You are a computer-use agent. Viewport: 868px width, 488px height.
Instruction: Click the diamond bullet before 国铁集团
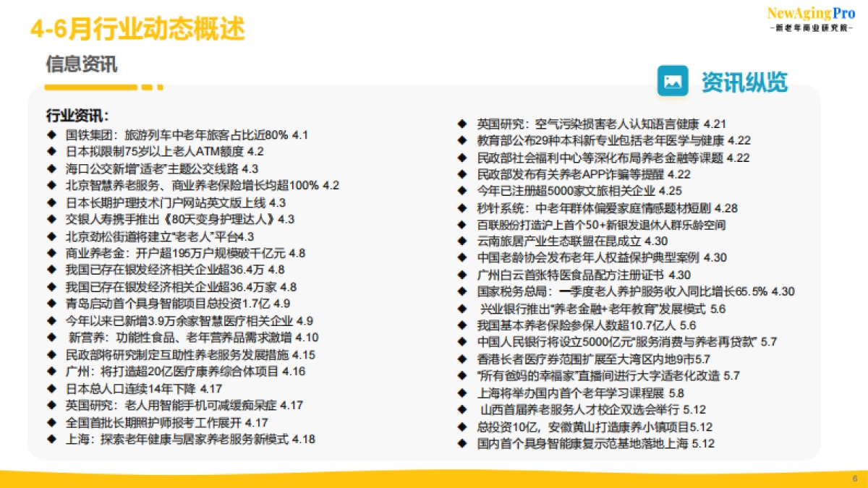51,134
